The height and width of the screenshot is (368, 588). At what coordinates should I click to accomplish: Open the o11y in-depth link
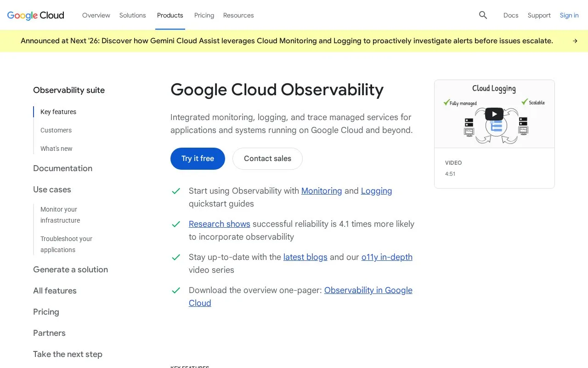pyautogui.click(x=387, y=257)
